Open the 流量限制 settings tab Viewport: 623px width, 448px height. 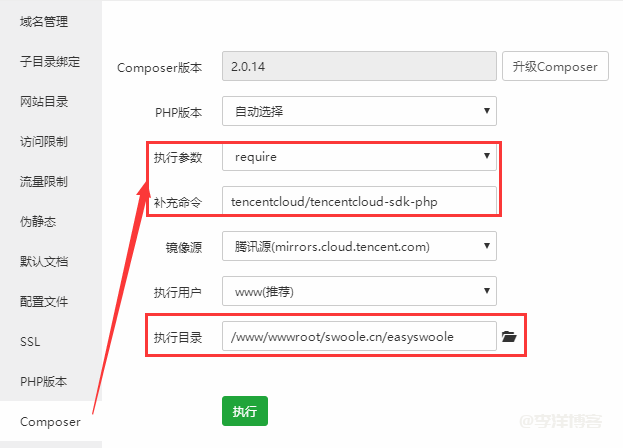click(45, 181)
